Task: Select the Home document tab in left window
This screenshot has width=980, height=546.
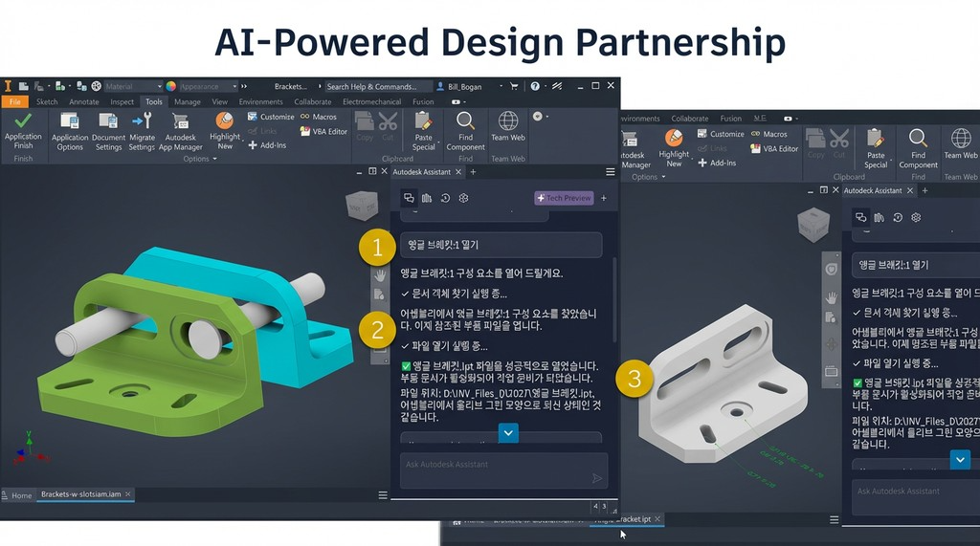Action: tap(17, 495)
